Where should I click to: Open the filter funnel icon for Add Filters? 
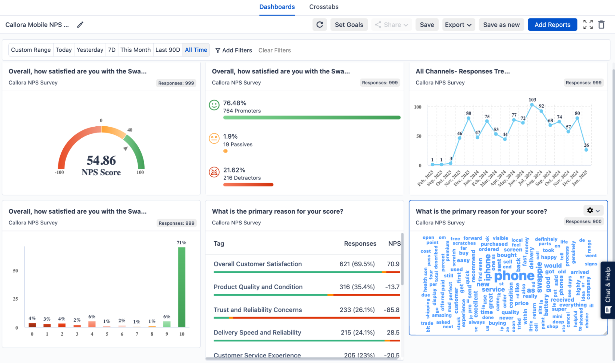click(x=218, y=50)
